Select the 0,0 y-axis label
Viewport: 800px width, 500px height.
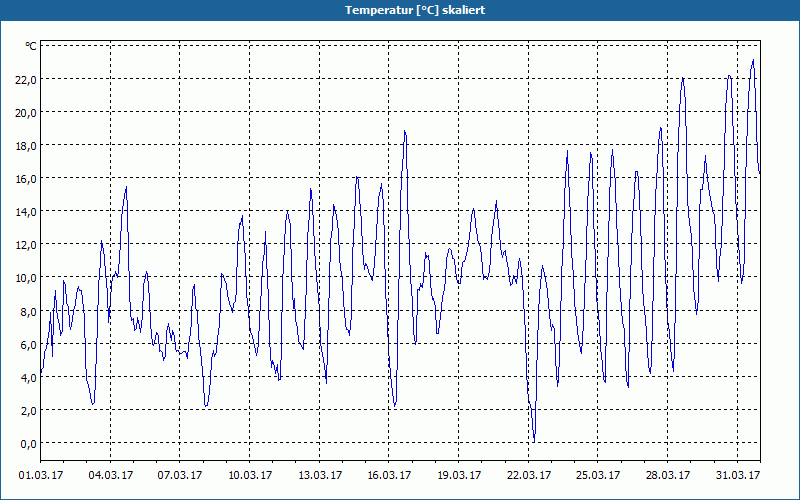pos(30,444)
